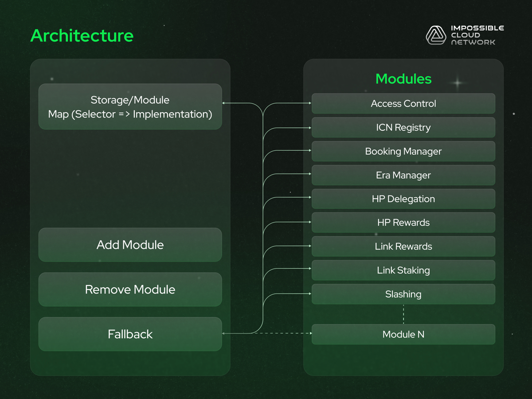Click the dashed line above Module N
Viewport: 532px width, 399px height.
(403, 314)
